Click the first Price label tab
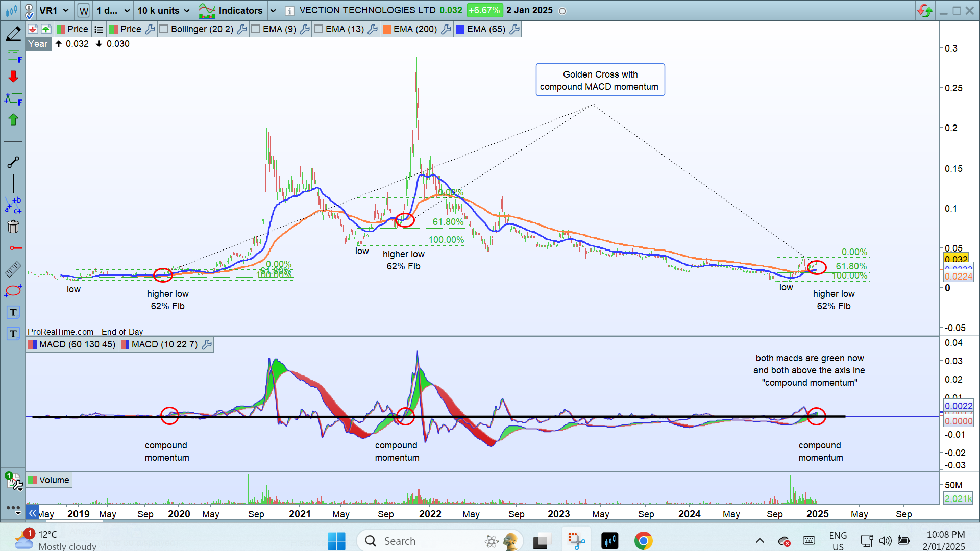Viewport: 980px width, 551px height. pos(72,29)
